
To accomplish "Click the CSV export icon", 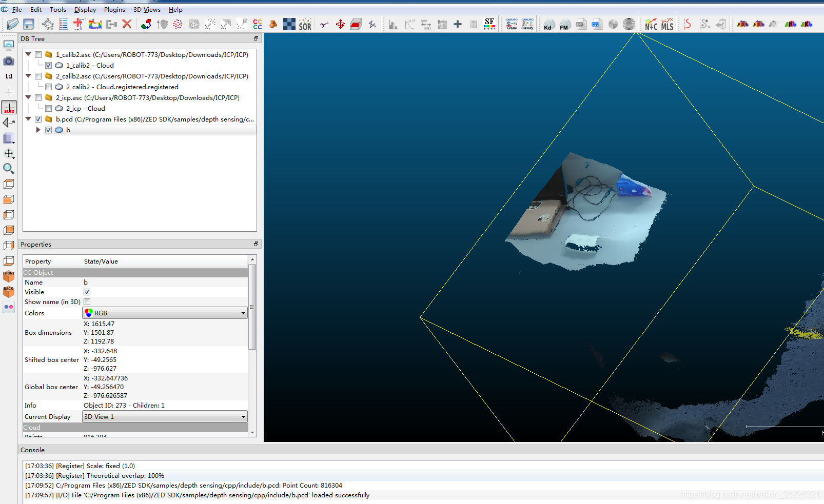I will point(597,24).
